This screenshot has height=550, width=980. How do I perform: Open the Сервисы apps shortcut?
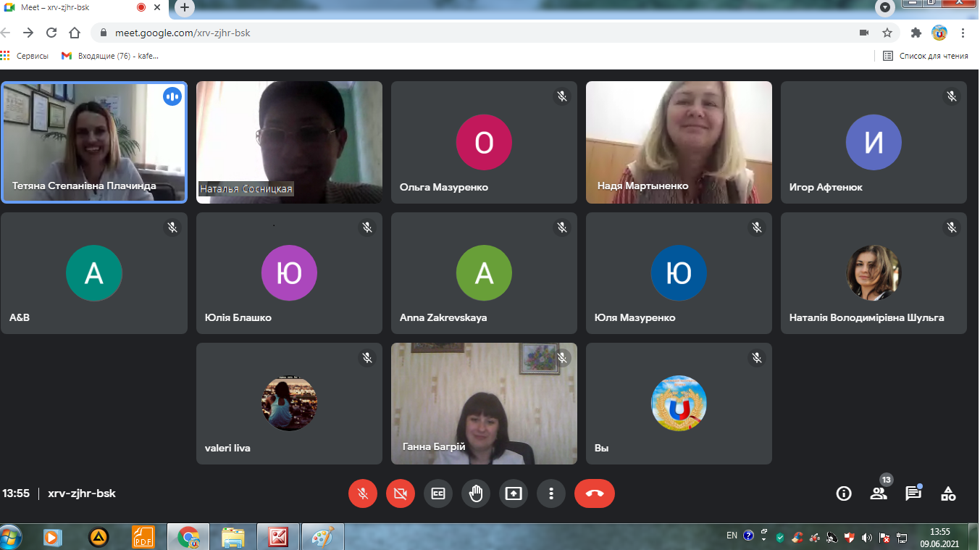(25, 56)
